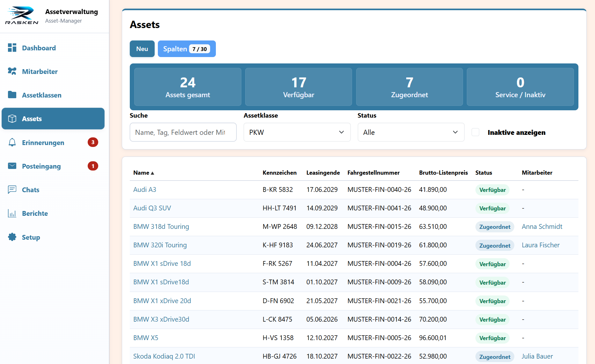Click the Berichte bar chart icon

point(12,213)
